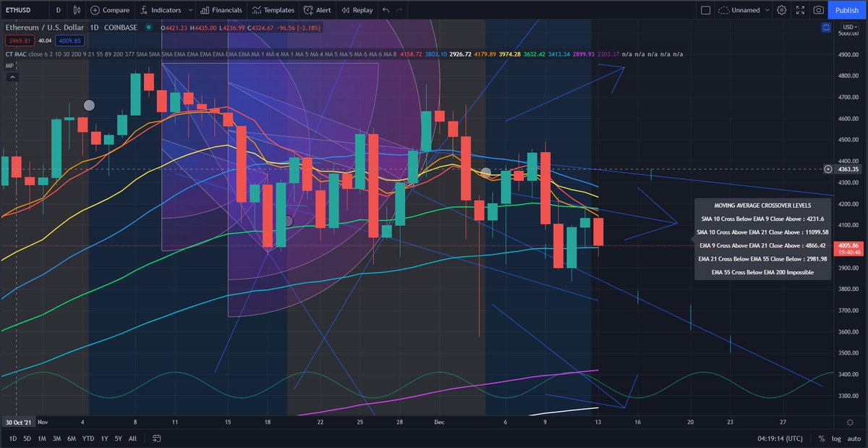Screen dimensions: 868x448
Task: Open timezone menu at 04:19:14 (UTC)
Action: pyautogui.click(x=778, y=438)
